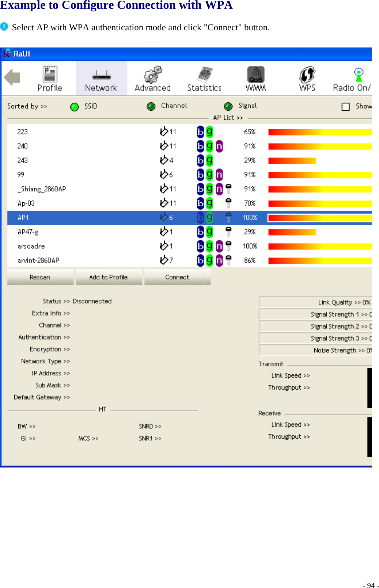Select the 223 access point row
This screenshot has width=379, height=588.
point(190,131)
